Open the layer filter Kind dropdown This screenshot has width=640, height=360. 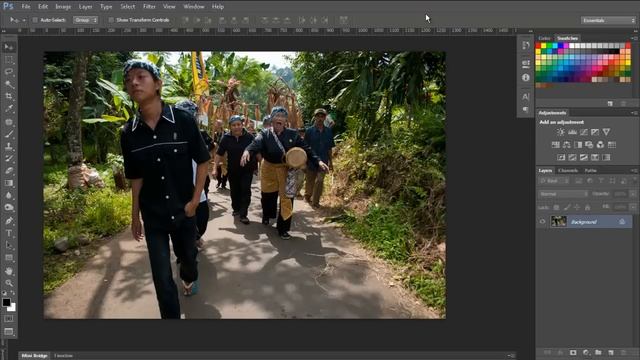[554, 180]
